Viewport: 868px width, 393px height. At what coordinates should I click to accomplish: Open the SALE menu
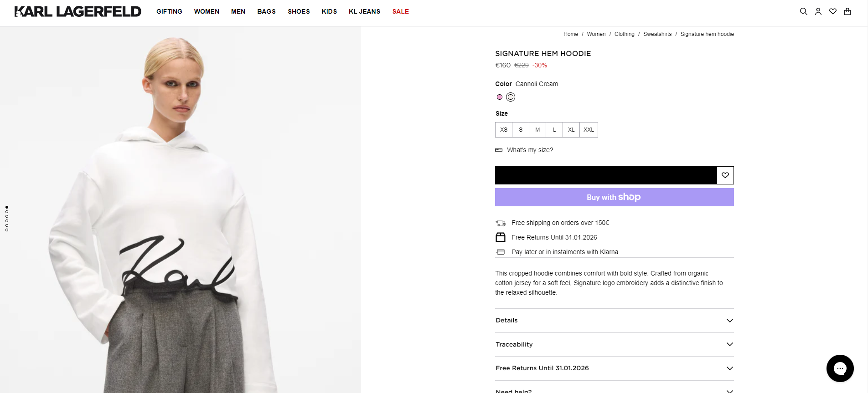(x=401, y=11)
